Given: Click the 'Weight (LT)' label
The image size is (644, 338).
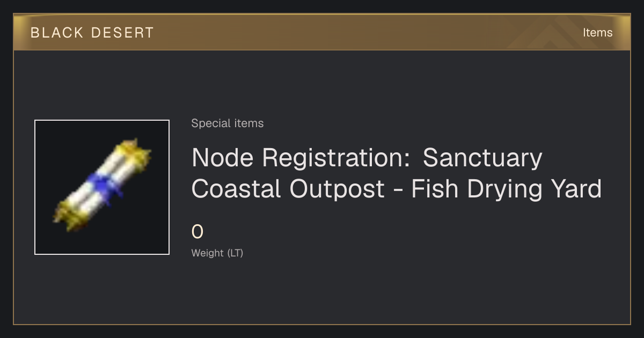Looking at the screenshot, I should coord(217,253).
